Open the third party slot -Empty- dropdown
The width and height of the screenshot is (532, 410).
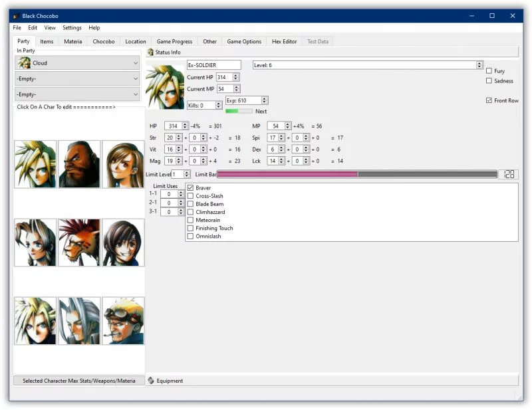pos(77,94)
